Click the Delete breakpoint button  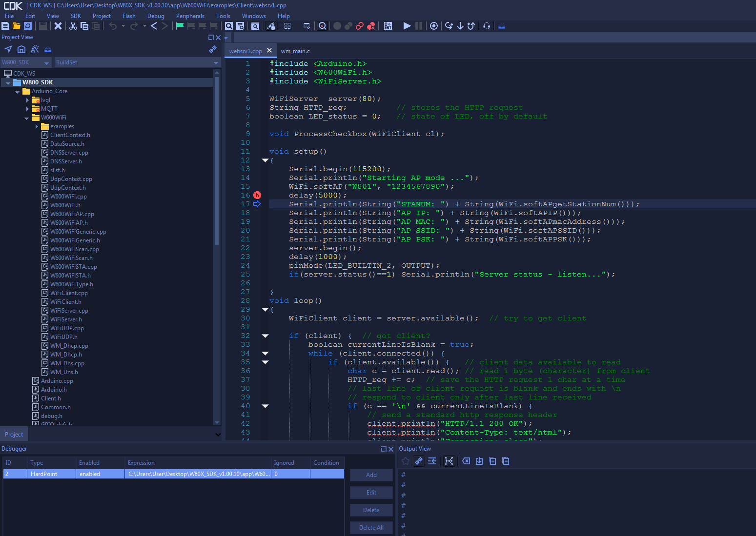pyautogui.click(x=371, y=510)
